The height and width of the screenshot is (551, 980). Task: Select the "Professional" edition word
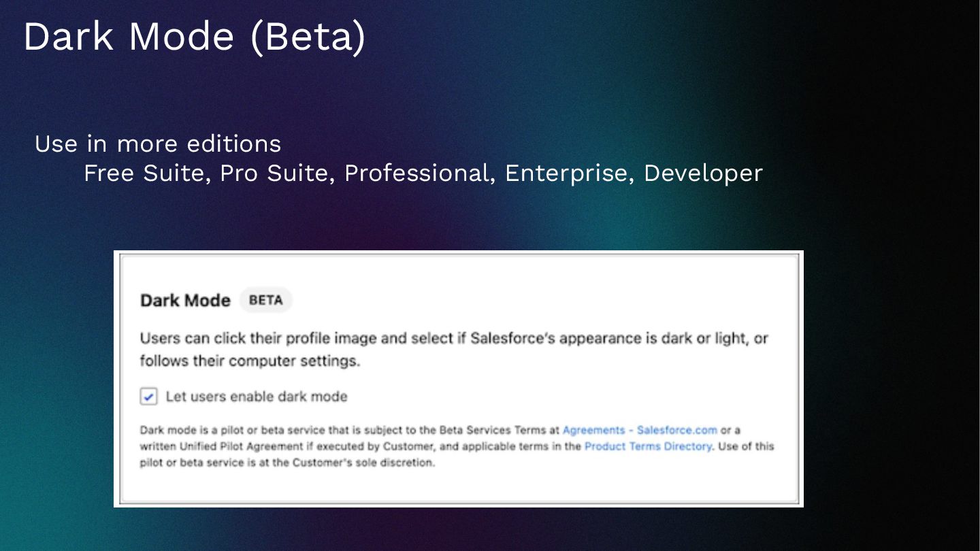pyautogui.click(x=418, y=173)
